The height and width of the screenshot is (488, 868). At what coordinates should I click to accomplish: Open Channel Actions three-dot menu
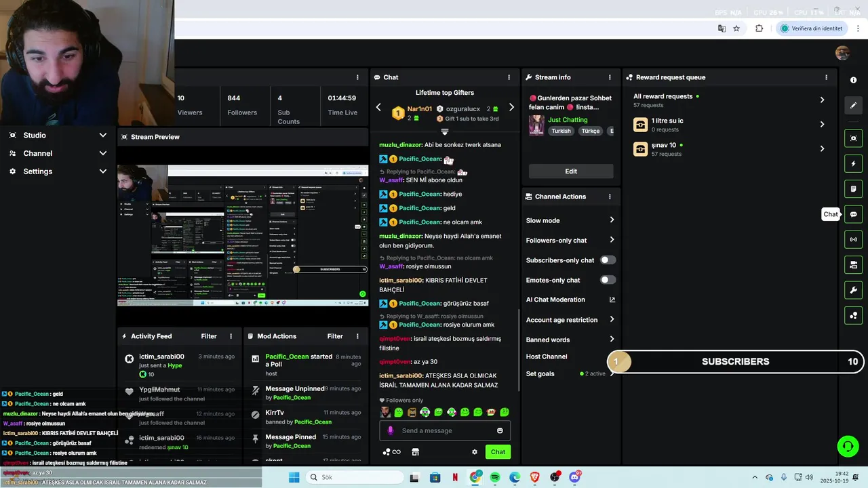pyautogui.click(x=610, y=197)
